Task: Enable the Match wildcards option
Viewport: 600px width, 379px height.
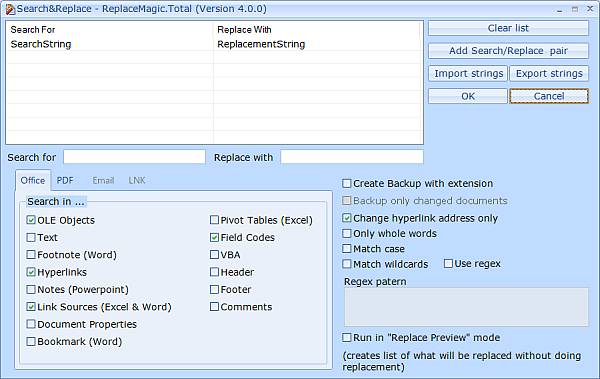Action: (x=347, y=264)
